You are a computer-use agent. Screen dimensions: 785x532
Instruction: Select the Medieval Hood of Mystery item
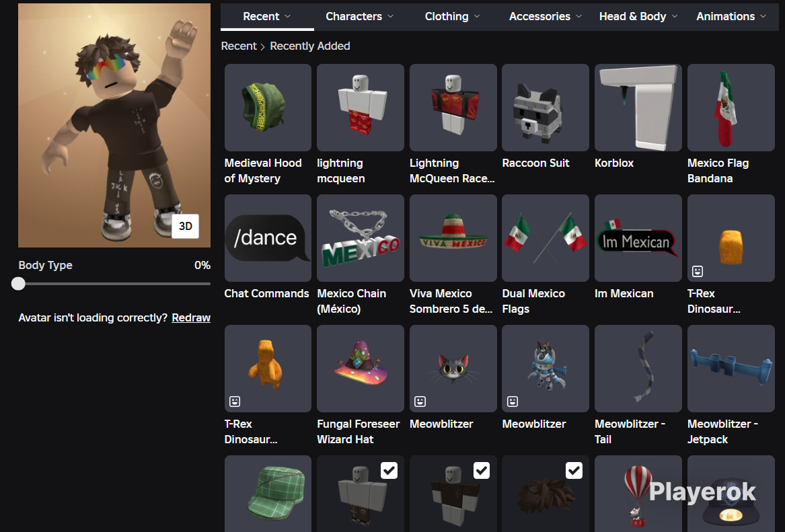coord(268,108)
